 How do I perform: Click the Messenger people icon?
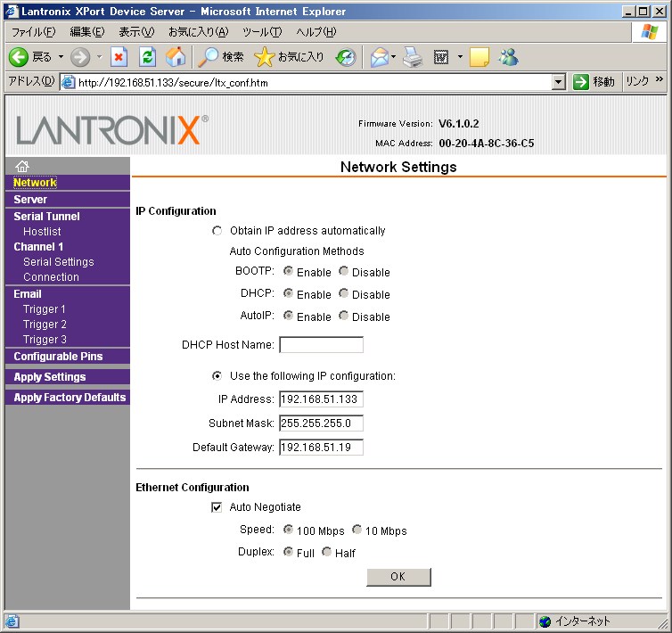pos(508,57)
